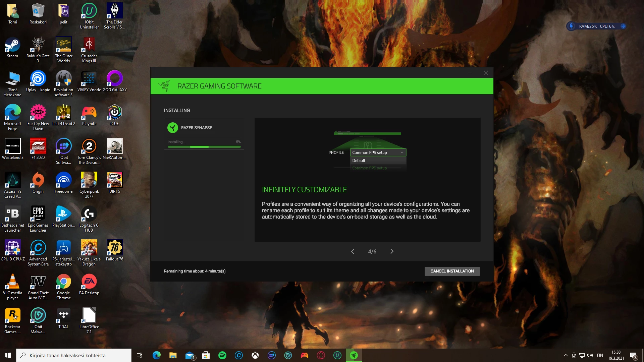Go to previous slide with left chevron
This screenshot has height=362, width=644.
click(x=353, y=251)
